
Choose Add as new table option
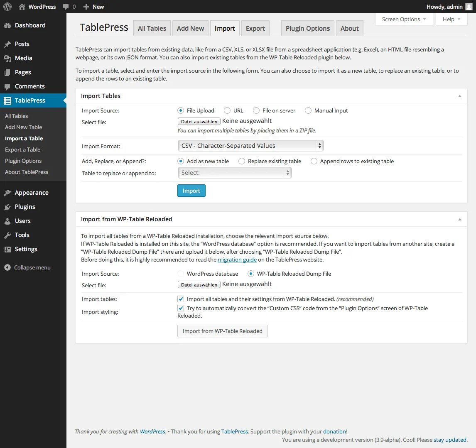pos(181,161)
